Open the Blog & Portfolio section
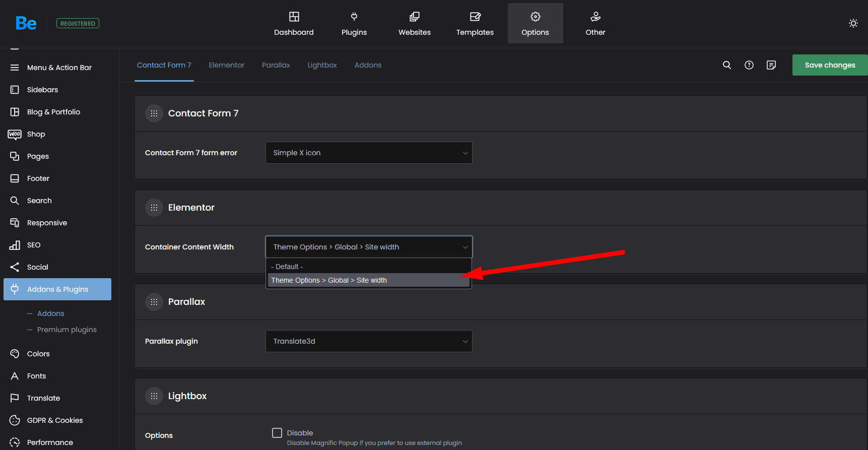868x450 pixels. point(54,112)
